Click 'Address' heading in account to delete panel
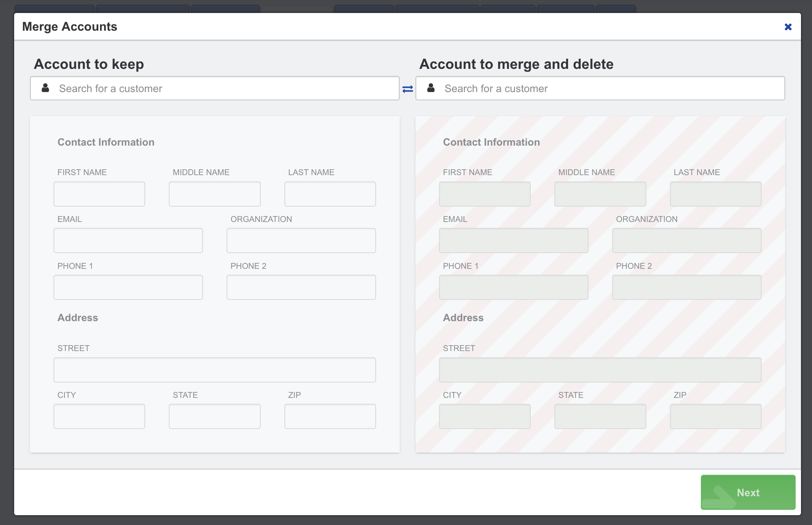The width and height of the screenshot is (812, 525). click(x=463, y=318)
